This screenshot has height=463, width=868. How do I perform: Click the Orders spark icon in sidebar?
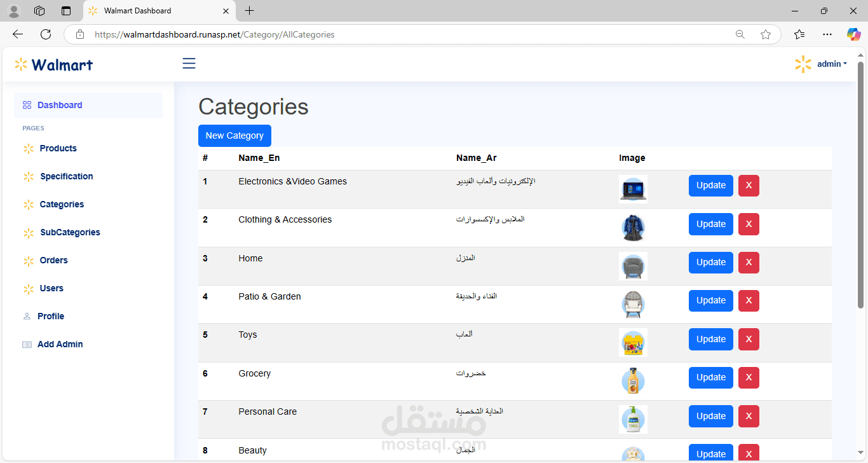[28, 261]
